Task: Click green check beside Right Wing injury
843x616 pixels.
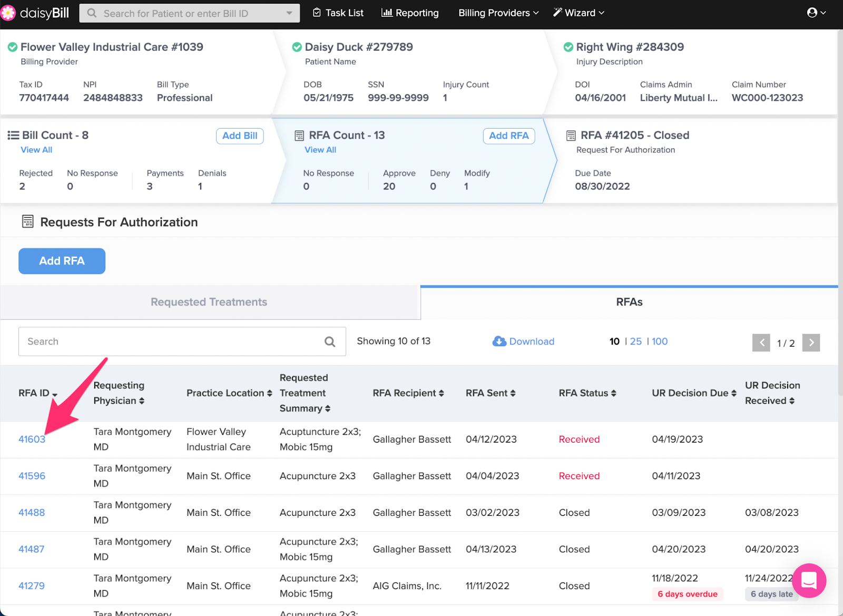Action: (x=568, y=47)
